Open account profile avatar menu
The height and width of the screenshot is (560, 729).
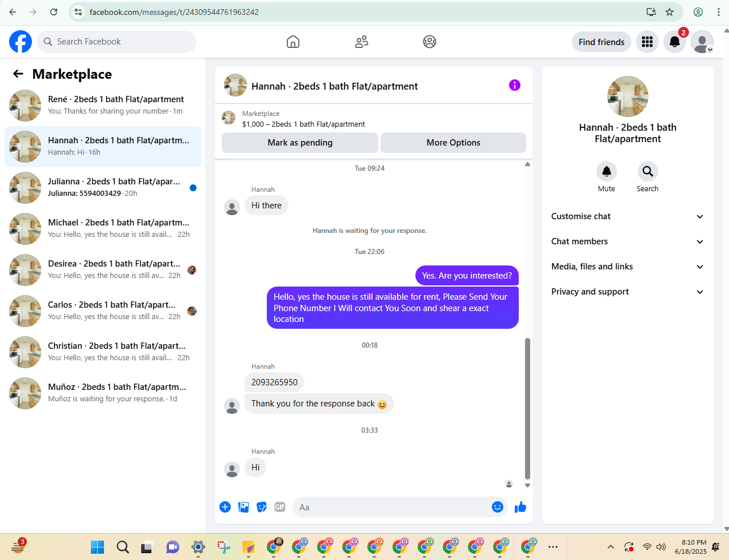tap(702, 42)
